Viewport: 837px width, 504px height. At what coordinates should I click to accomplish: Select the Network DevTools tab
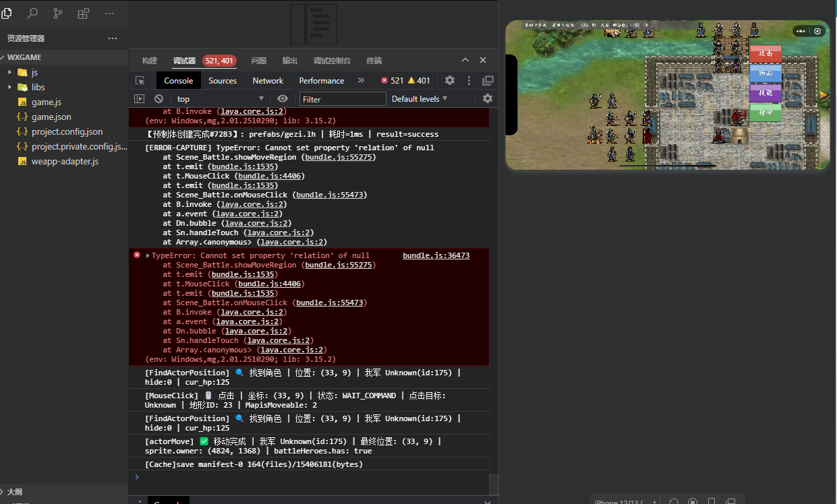pyautogui.click(x=268, y=80)
